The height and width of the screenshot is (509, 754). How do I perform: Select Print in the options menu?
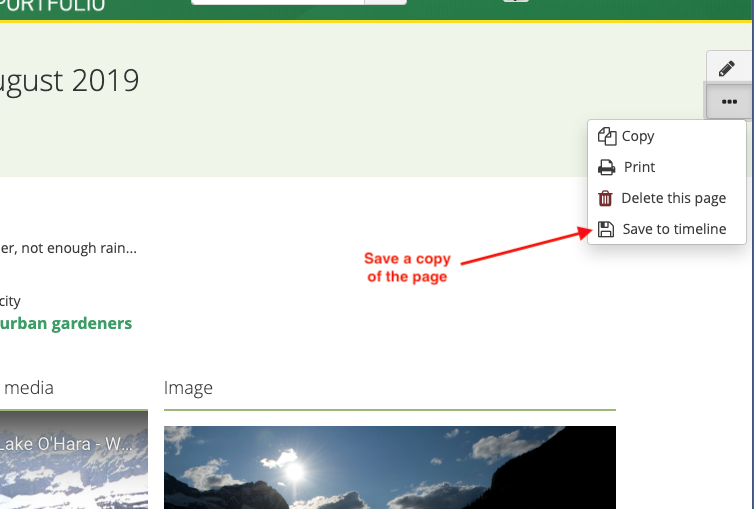point(666,167)
